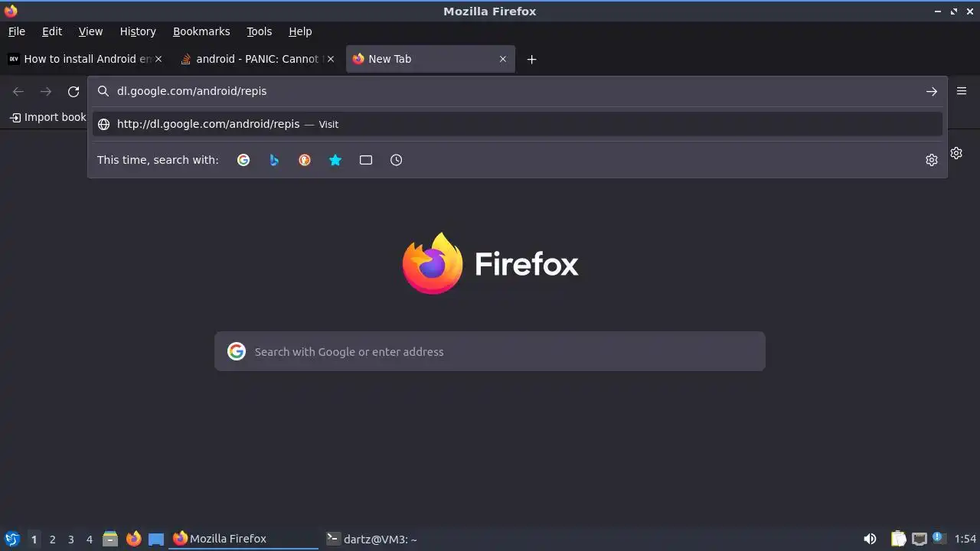Launch Firefox from the taskbar quick launch
The image size is (980, 551).
133,539
